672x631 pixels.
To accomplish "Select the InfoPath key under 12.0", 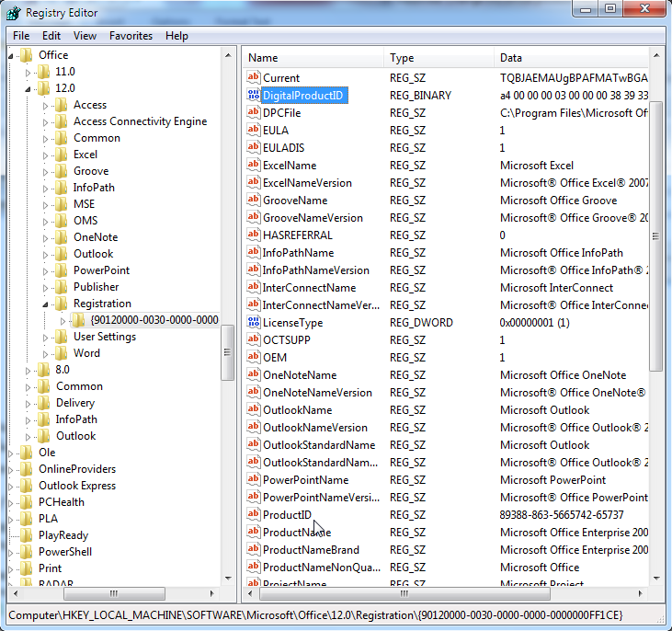I will click(94, 188).
